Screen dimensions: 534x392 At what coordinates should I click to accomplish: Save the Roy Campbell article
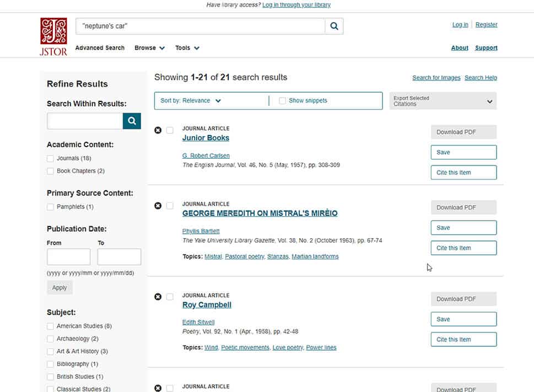(463, 319)
